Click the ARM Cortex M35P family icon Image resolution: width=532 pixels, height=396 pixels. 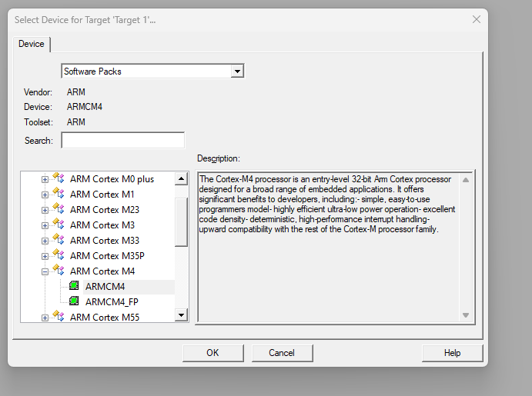[59, 255]
